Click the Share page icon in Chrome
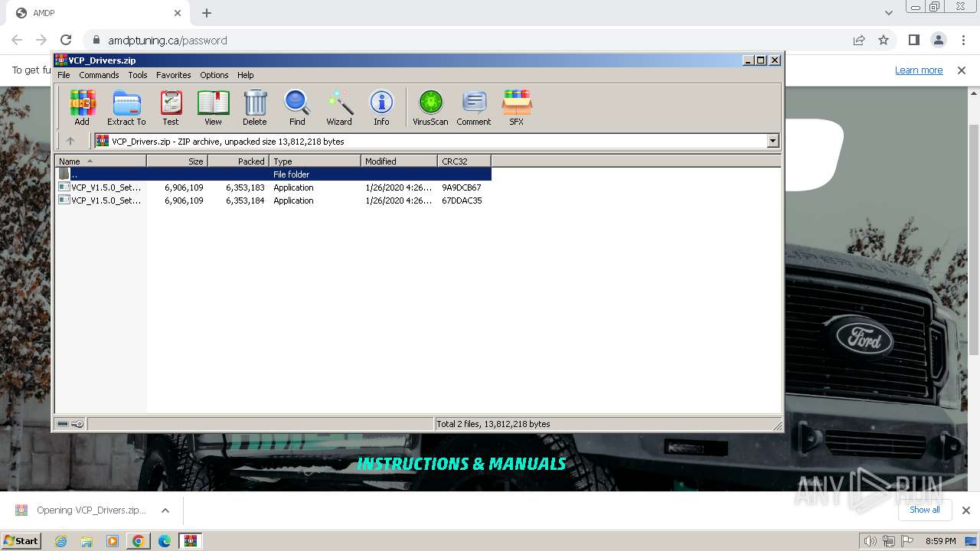The width and height of the screenshot is (980, 551). (x=859, y=40)
